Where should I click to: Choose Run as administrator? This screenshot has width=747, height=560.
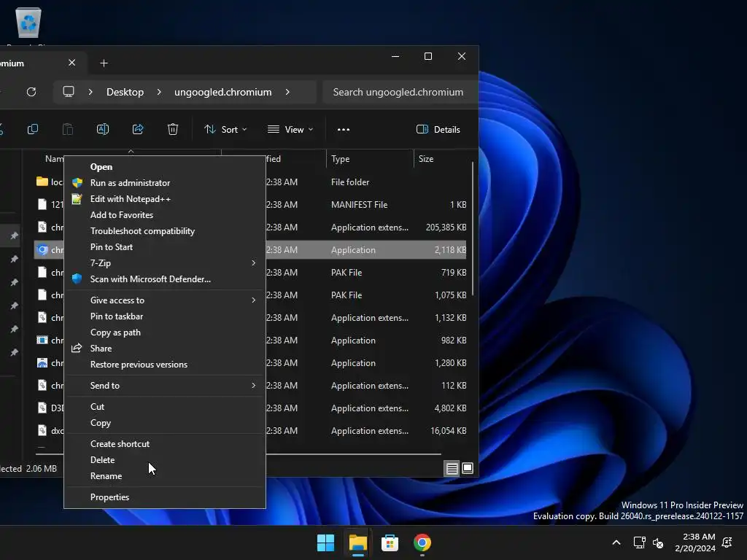point(165,183)
